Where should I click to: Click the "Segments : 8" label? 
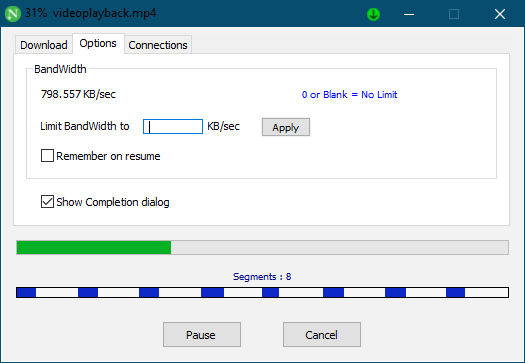pos(262,277)
